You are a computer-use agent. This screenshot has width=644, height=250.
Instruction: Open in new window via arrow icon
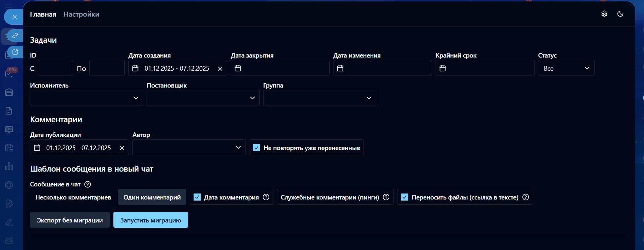tap(15, 52)
